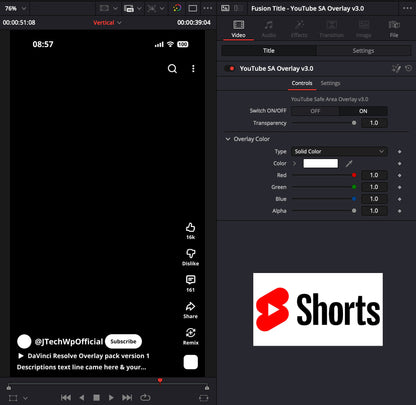Viewport: 416px width, 405px height.
Task: Add keyframe for Green parameter
Action: (x=399, y=187)
